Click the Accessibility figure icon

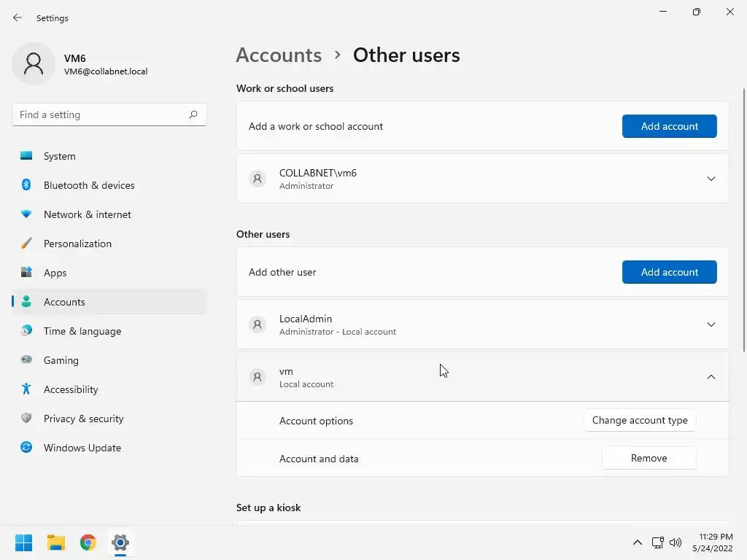pos(26,389)
